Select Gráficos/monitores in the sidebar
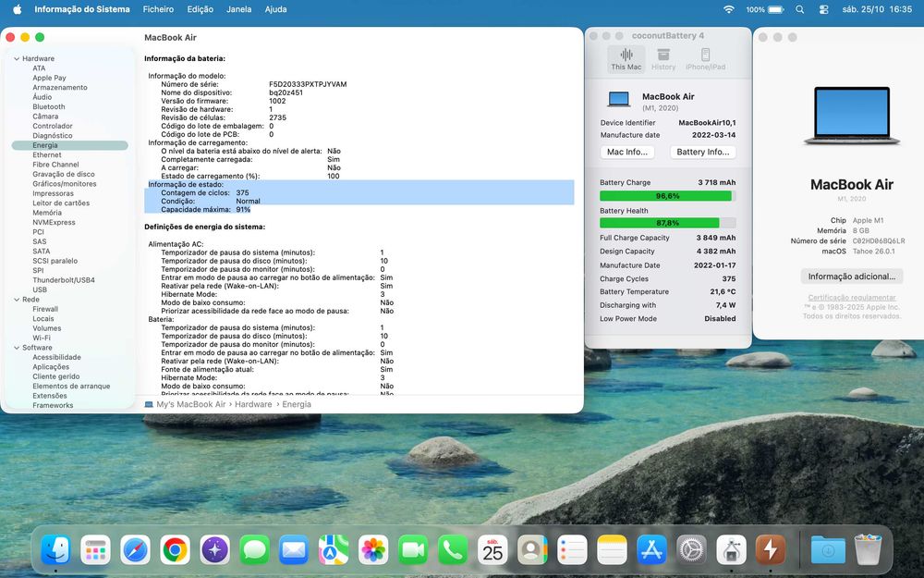924x578 pixels. click(65, 184)
